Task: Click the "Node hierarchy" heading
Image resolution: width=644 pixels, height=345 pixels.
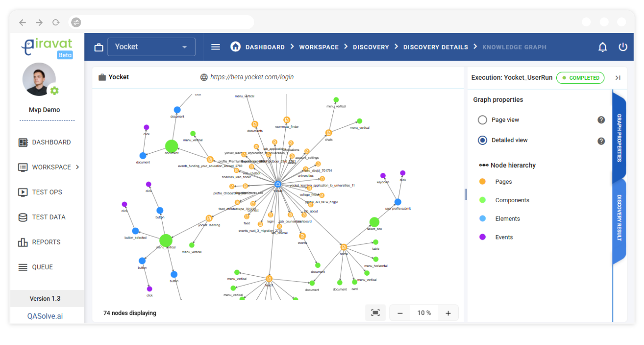Action: point(513,165)
